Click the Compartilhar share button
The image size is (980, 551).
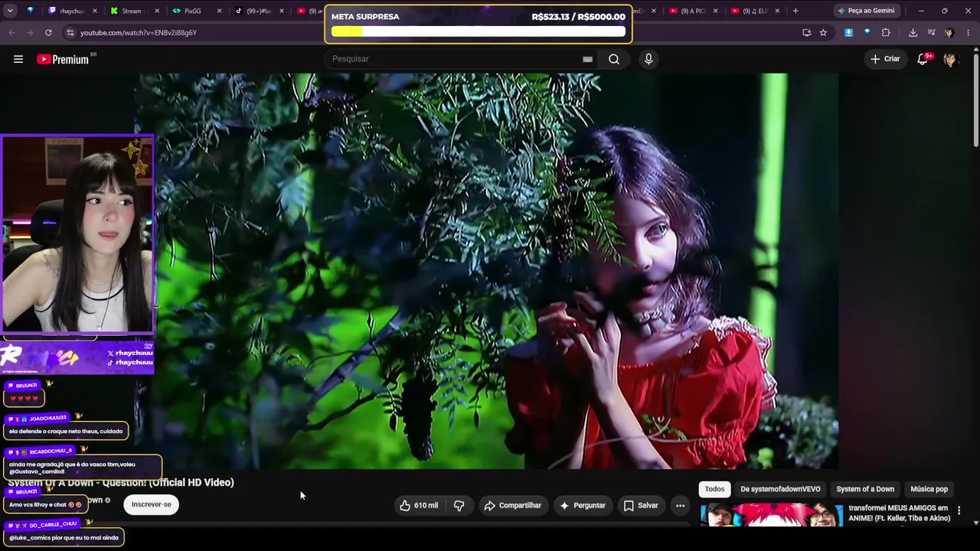tap(512, 505)
